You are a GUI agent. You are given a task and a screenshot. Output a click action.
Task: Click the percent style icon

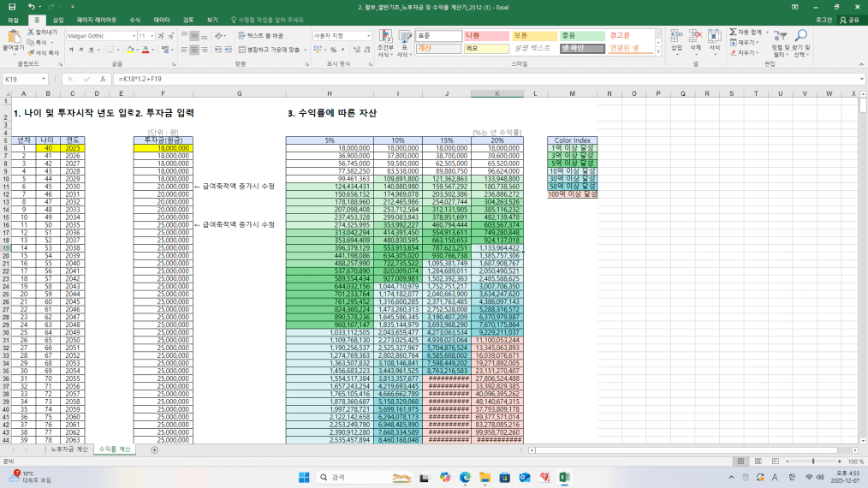tap(331, 50)
